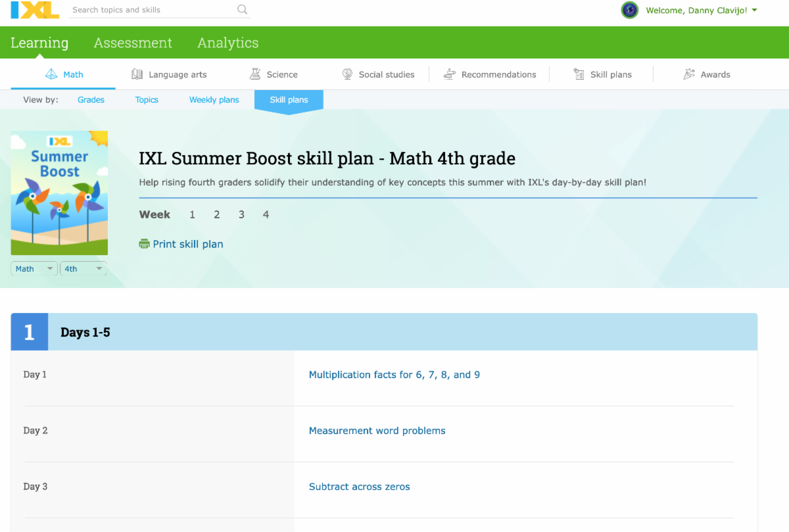Click the search magnifier icon
The width and height of the screenshot is (789, 532).
coord(242,9)
